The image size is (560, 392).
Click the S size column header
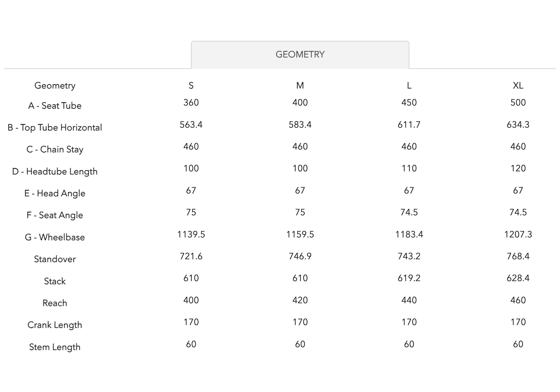coord(191,85)
